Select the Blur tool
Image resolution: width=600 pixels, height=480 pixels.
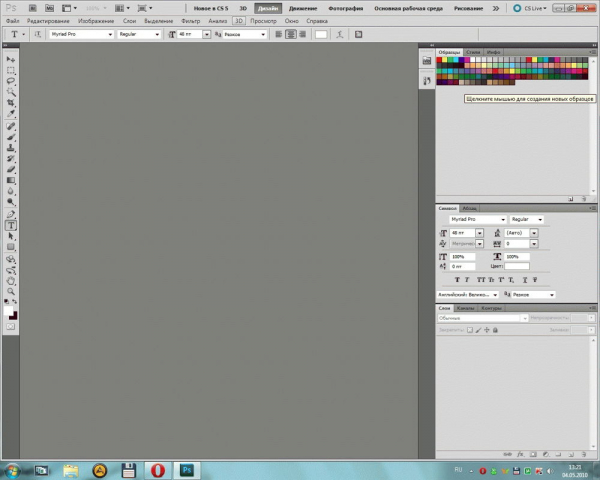[11, 191]
